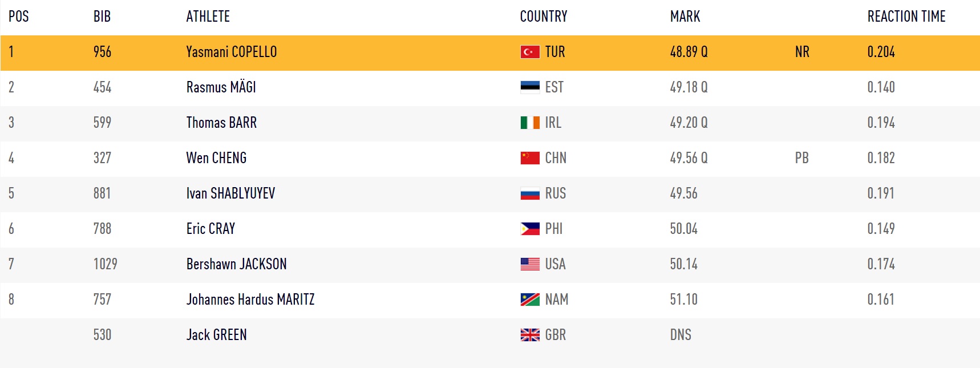The height and width of the screenshot is (368, 980).
Task: Open Wen CHENG's athlete page
Action: (x=217, y=158)
